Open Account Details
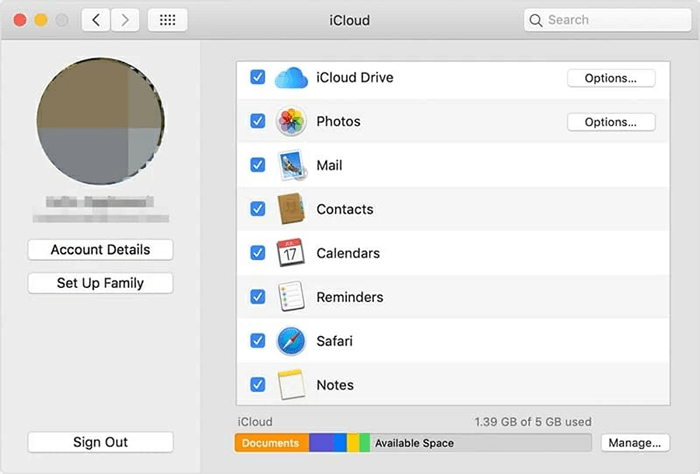Image resolution: width=700 pixels, height=474 pixels. point(100,250)
